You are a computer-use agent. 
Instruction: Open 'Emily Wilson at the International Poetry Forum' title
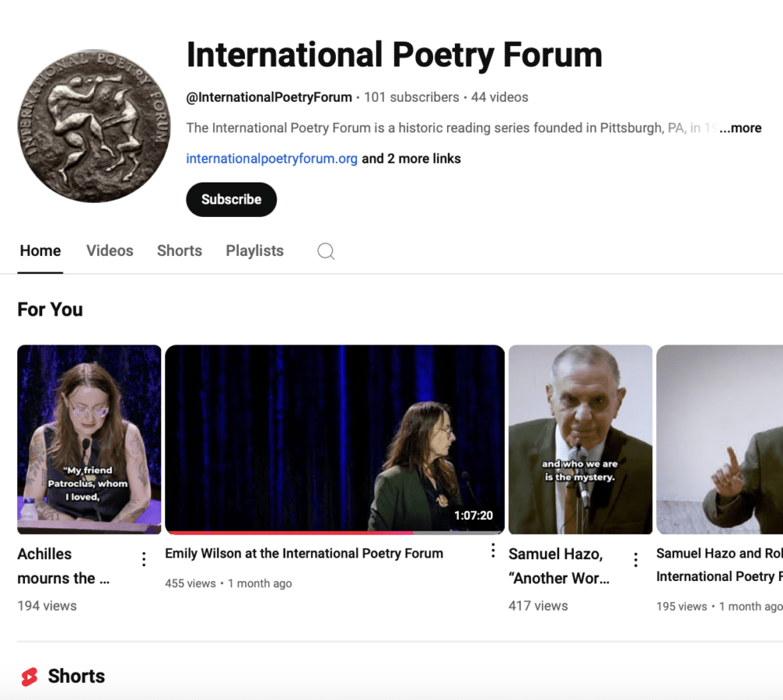[304, 554]
